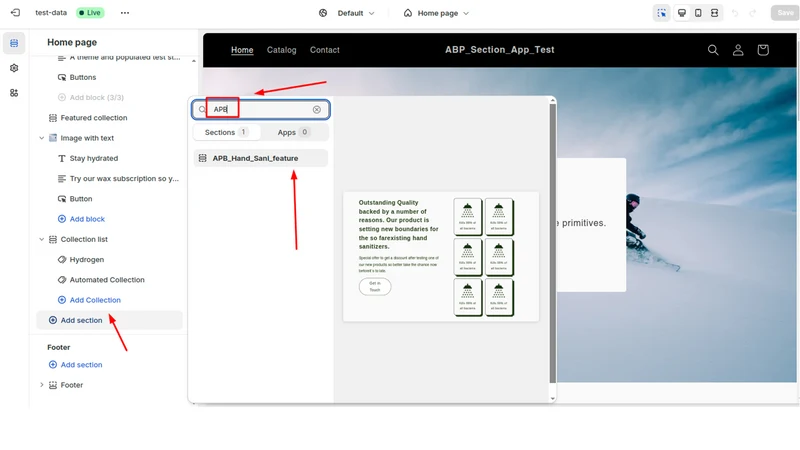The image size is (800, 450).
Task: Click the APB section preview thumbnail
Action: 441,257
